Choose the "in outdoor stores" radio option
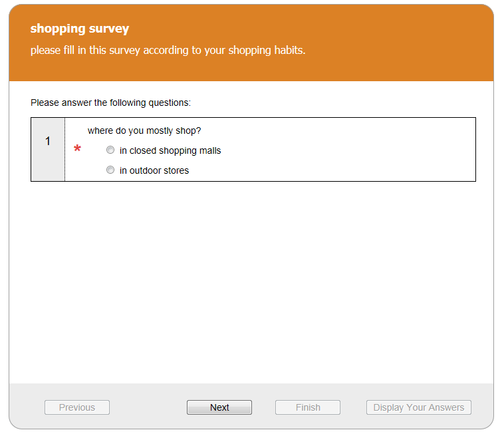 [x=110, y=170]
